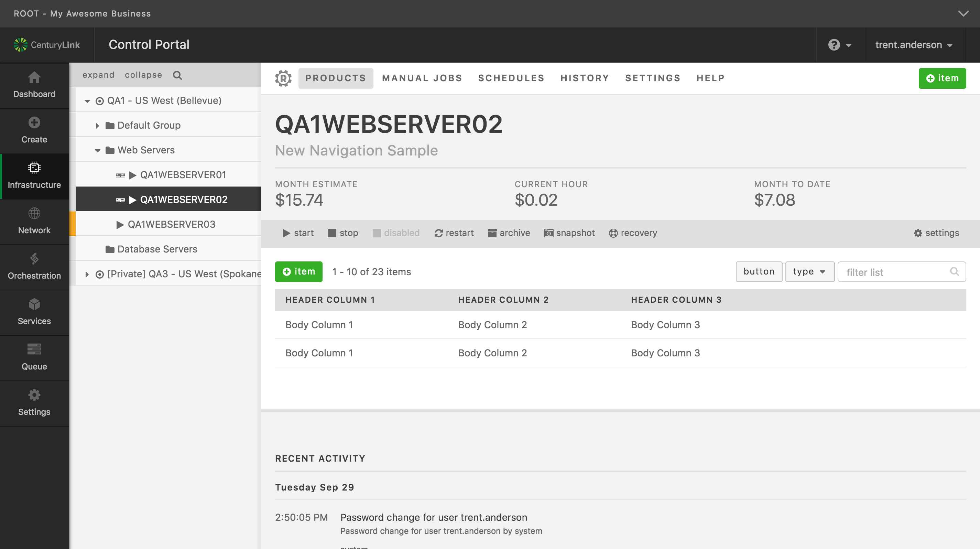
Task: Click the gear icon next to settings button
Action: tap(917, 233)
